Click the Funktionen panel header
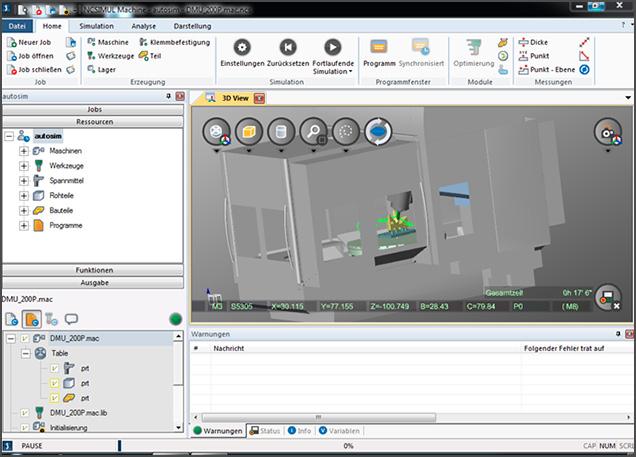 pyautogui.click(x=94, y=270)
